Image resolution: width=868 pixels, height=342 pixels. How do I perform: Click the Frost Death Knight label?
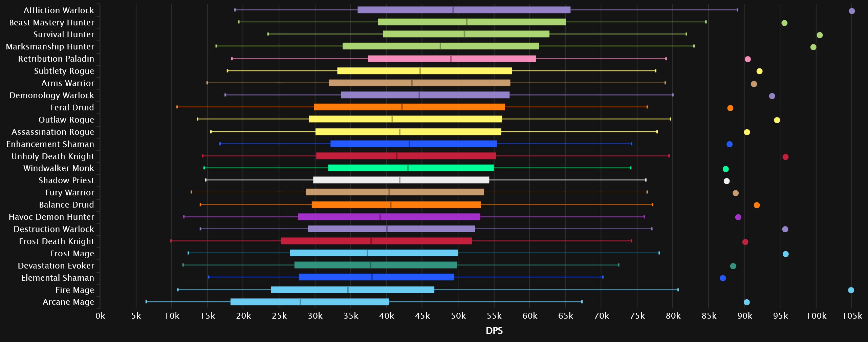(57, 241)
